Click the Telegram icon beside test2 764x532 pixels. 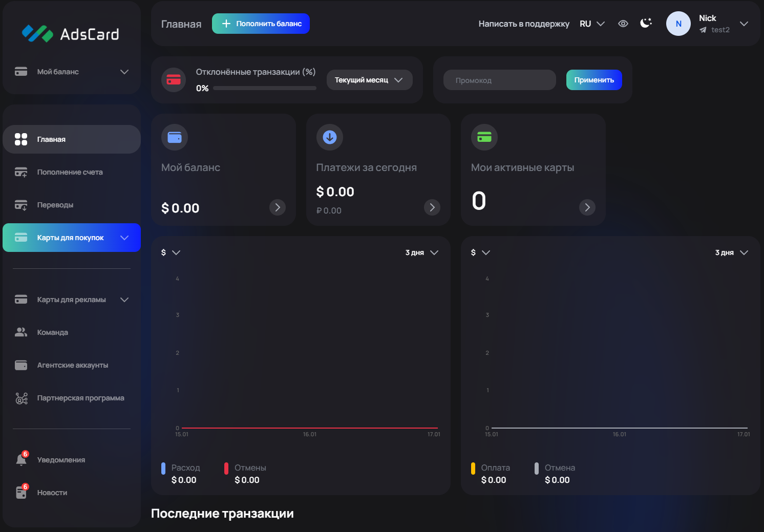tap(703, 30)
